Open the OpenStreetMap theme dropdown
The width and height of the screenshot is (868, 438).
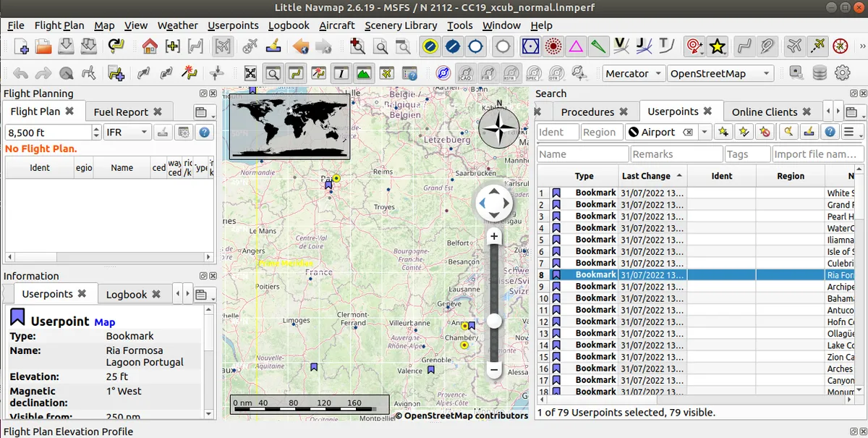click(720, 73)
